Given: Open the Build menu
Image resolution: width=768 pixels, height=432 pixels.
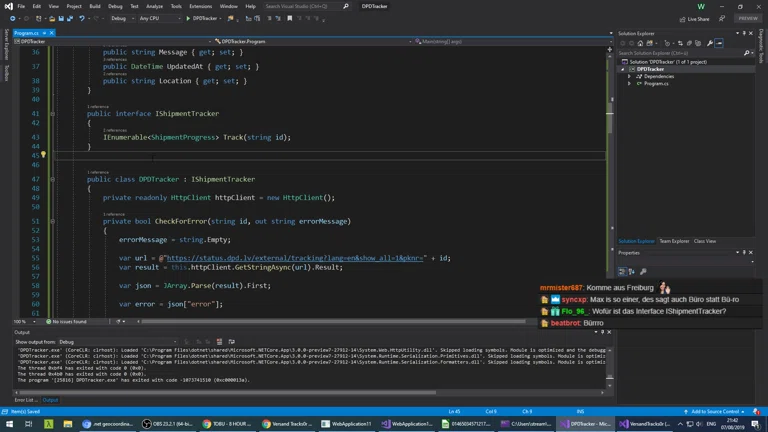Looking at the screenshot, I should [95, 6].
